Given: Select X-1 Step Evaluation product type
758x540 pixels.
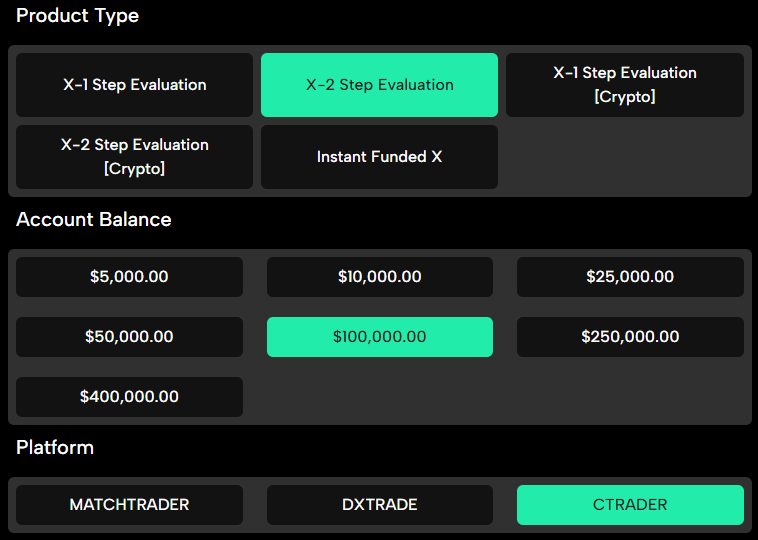Looking at the screenshot, I should point(134,85).
